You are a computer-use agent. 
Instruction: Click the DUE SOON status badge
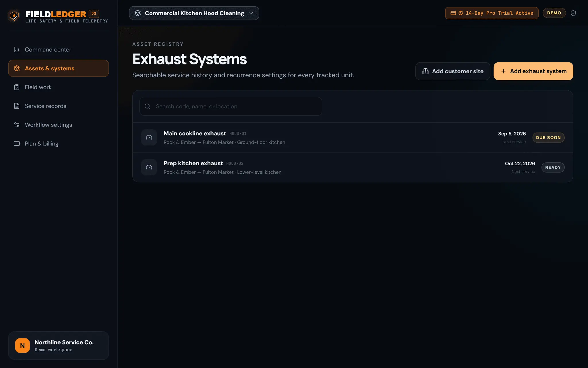[548, 138]
